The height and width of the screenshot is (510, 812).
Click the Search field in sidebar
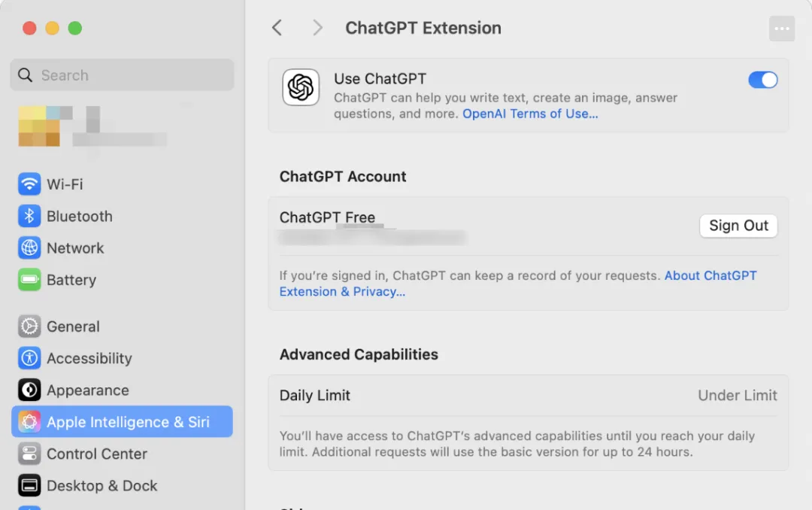pyautogui.click(x=122, y=75)
